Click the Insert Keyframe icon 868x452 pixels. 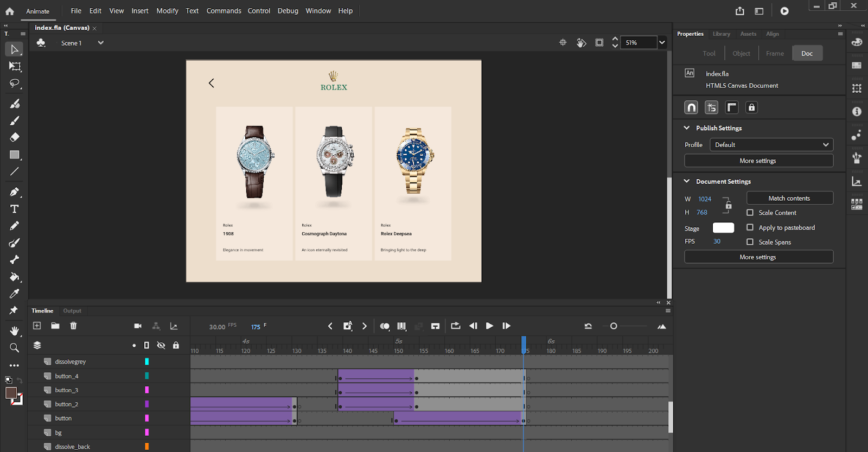point(348,326)
